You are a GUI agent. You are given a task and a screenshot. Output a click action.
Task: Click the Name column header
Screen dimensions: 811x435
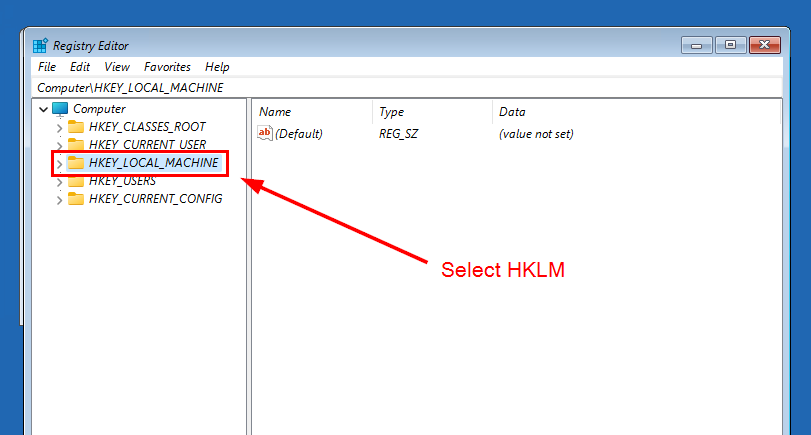[275, 112]
